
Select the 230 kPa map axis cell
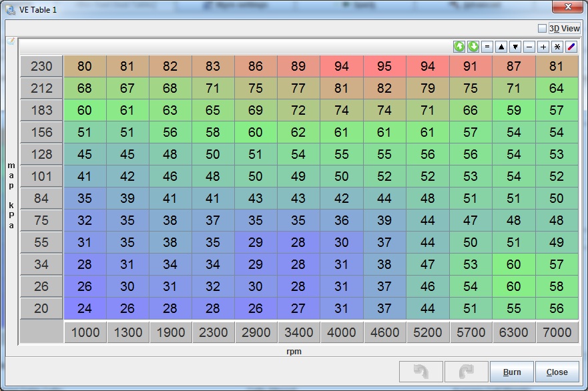click(41, 66)
